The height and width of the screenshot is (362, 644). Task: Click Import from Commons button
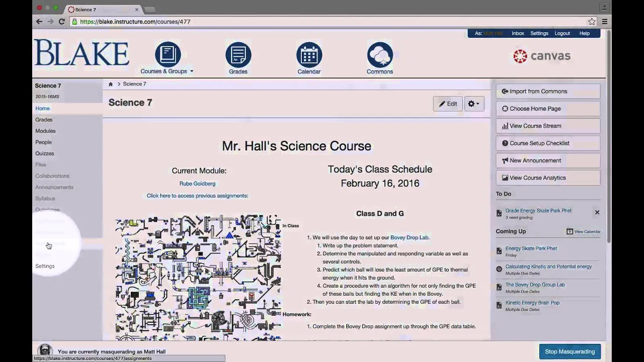click(x=548, y=92)
